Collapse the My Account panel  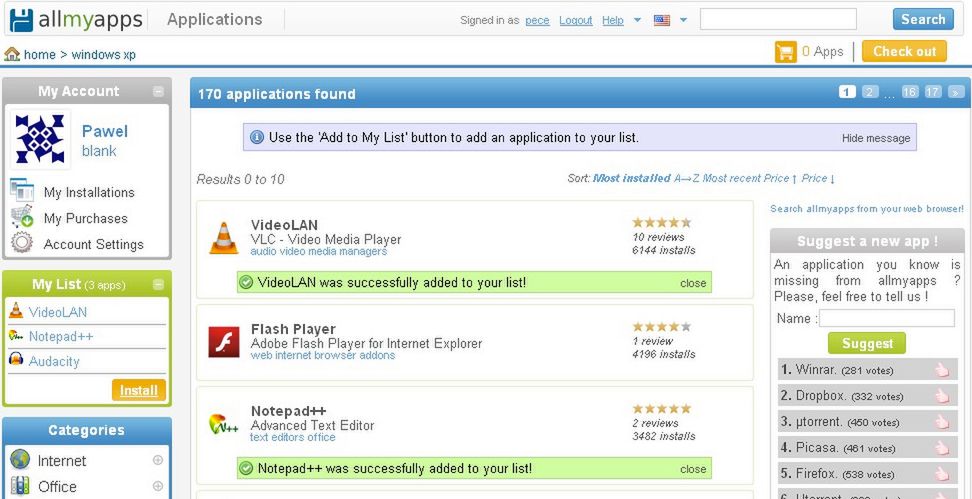[159, 92]
